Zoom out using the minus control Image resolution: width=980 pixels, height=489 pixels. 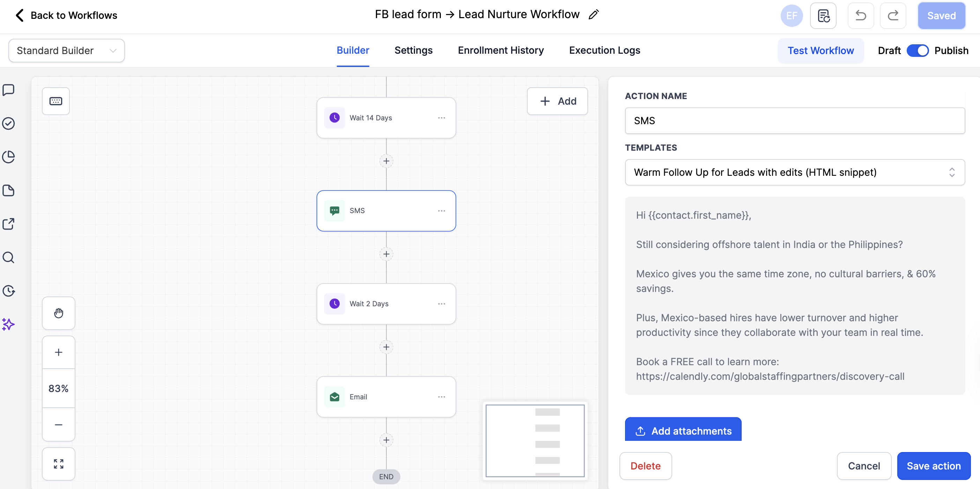(59, 425)
